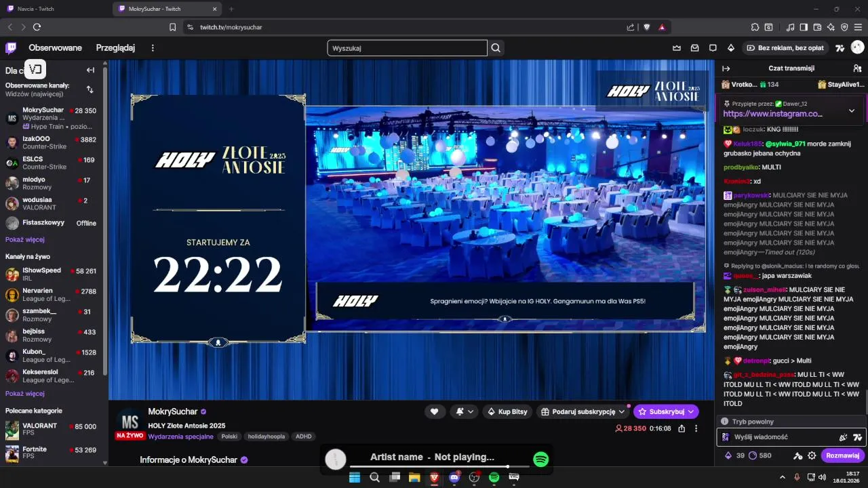Open the Twitch notifications inbox icon
Image resolution: width=868 pixels, height=488 pixels.
pyautogui.click(x=694, y=48)
